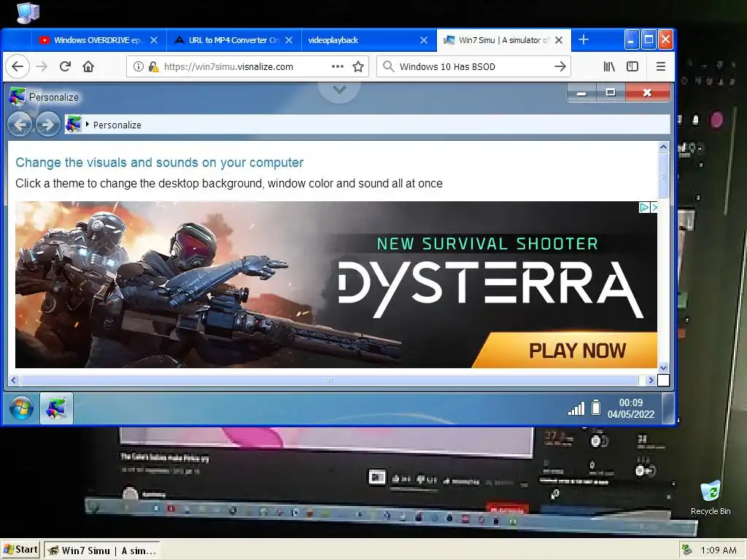Click the Show desktop strip in simulator
The width and height of the screenshot is (747, 560).
pyautogui.click(x=668, y=408)
